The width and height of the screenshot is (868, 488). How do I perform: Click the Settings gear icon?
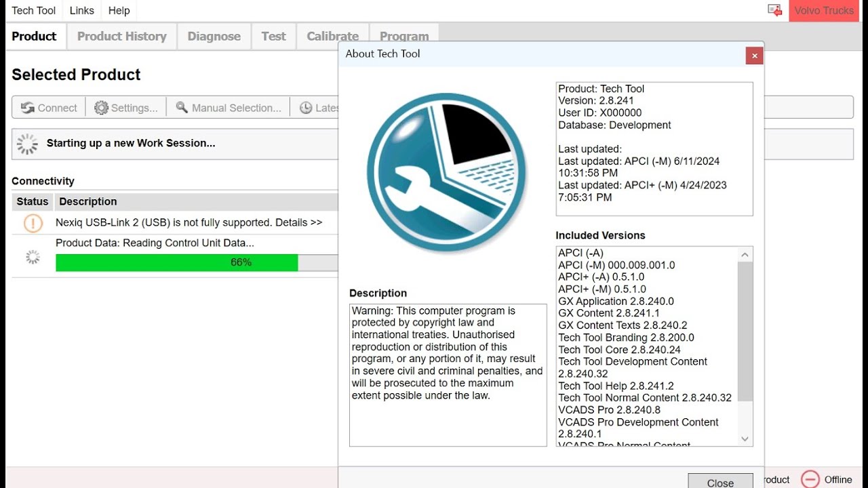[101, 108]
